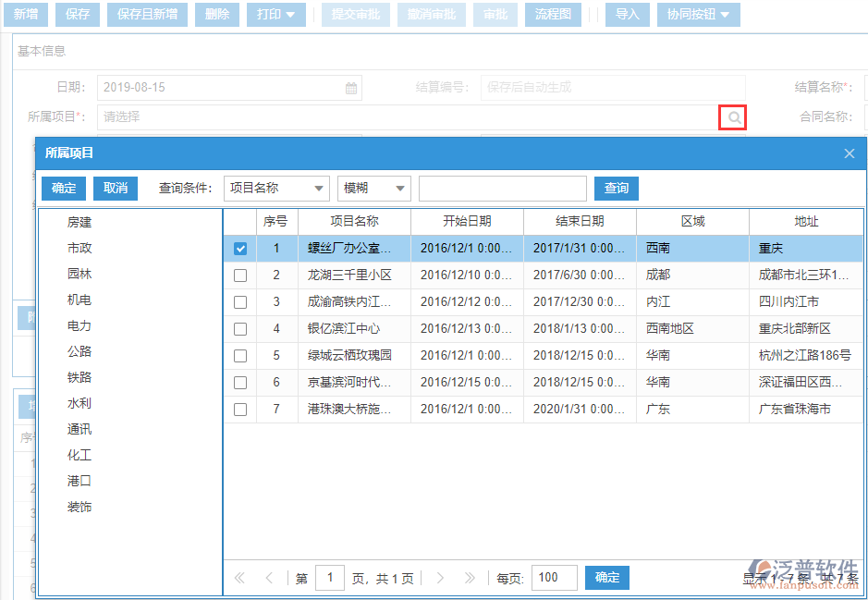868x600 pixels.
Task: Check the 龙湖三千里小区 row checkbox
Action: pos(240,275)
